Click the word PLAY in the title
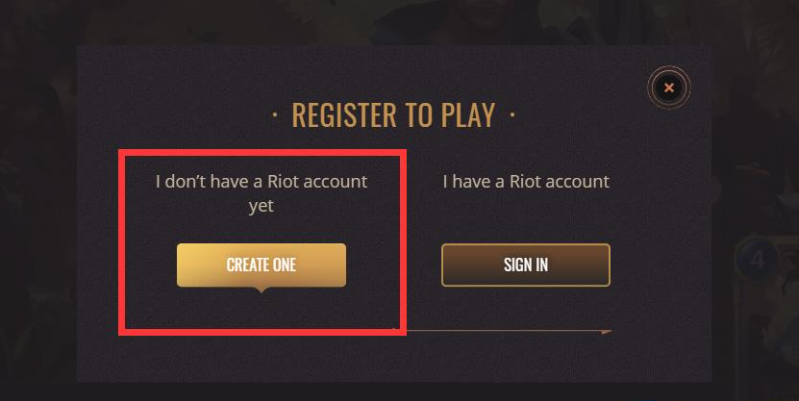This screenshot has height=401, width=799. tap(466, 116)
